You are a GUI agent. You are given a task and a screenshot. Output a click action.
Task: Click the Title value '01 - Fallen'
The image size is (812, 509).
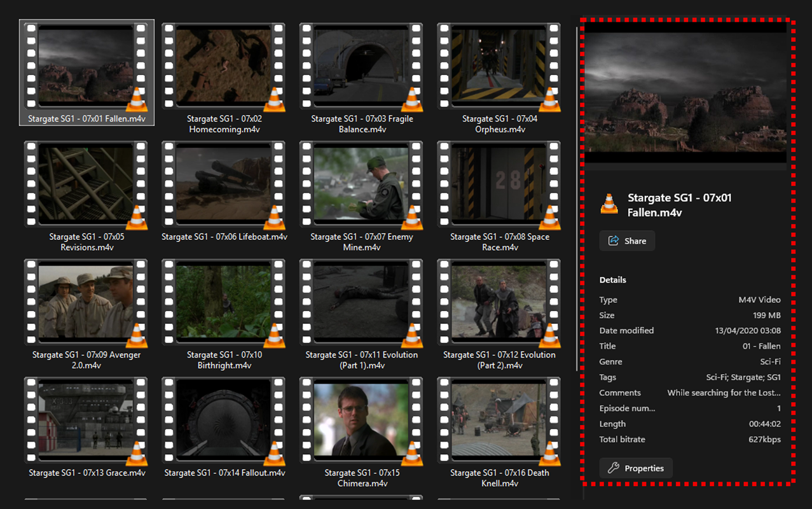[762, 346]
